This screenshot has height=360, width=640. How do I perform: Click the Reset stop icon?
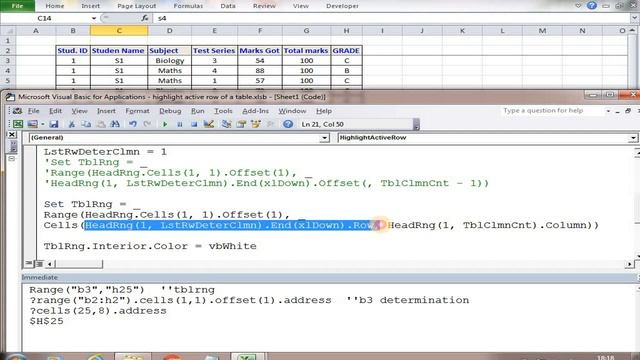click(194, 124)
